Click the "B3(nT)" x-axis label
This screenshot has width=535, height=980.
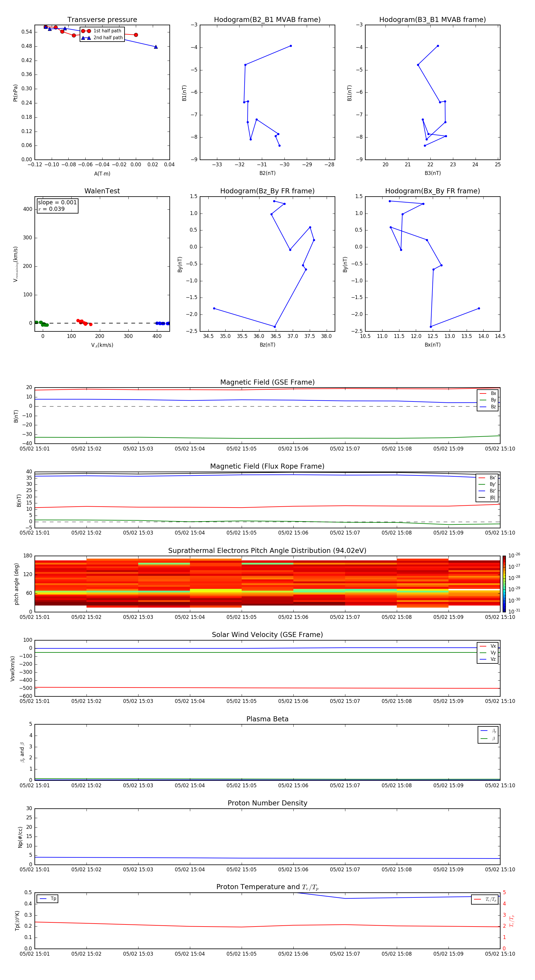coord(432,173)
